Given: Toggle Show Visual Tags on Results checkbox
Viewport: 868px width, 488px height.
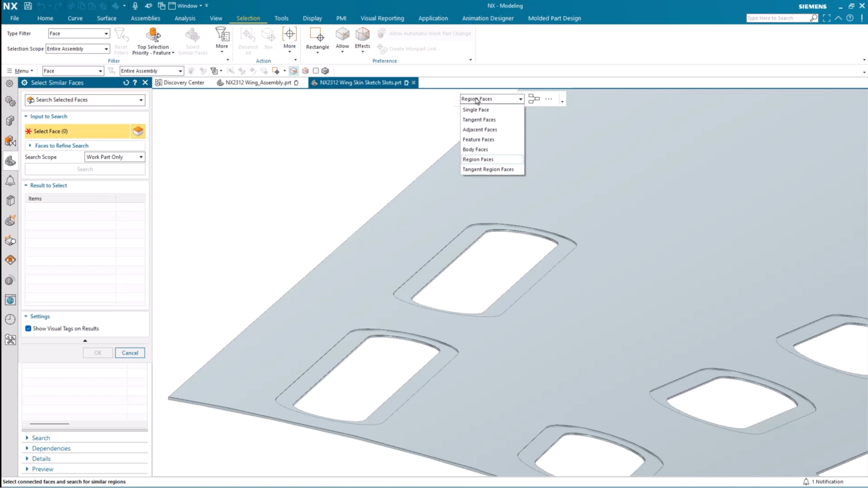Looking at the screenshot, I should tap(28, 328).
